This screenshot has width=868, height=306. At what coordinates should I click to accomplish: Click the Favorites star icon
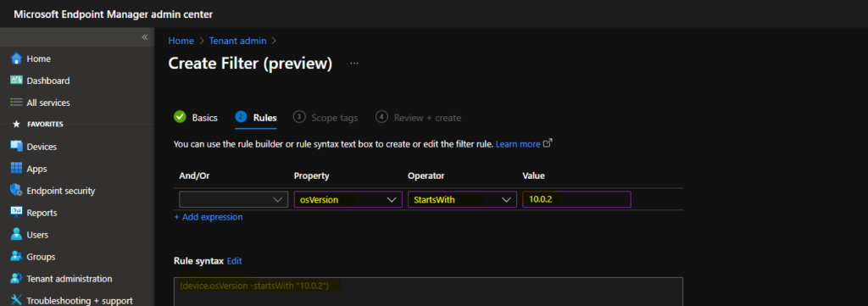tap(16, 125)
